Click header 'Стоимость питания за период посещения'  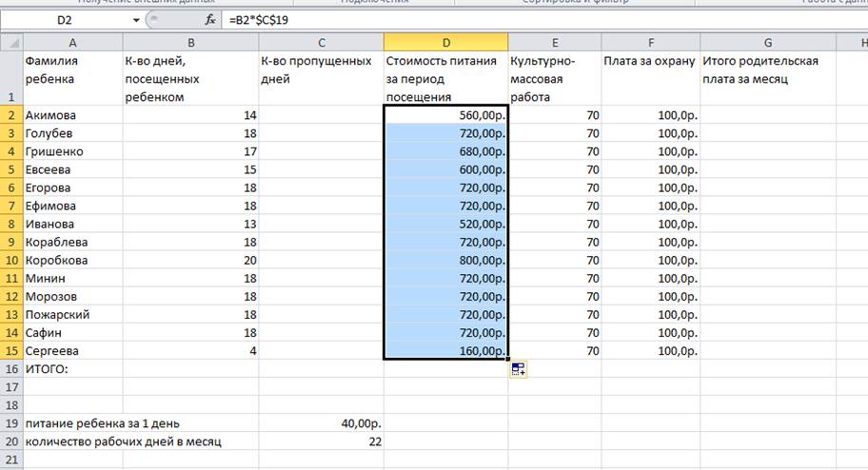[445, 79]
